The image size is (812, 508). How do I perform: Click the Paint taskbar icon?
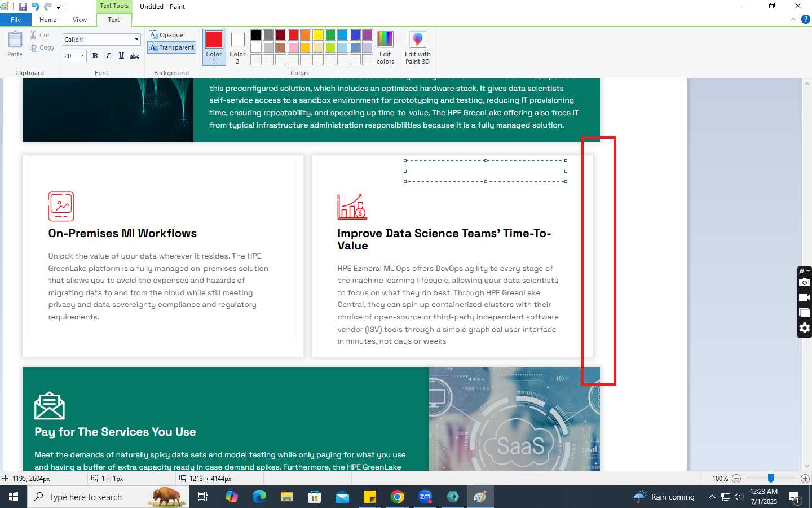480,497
